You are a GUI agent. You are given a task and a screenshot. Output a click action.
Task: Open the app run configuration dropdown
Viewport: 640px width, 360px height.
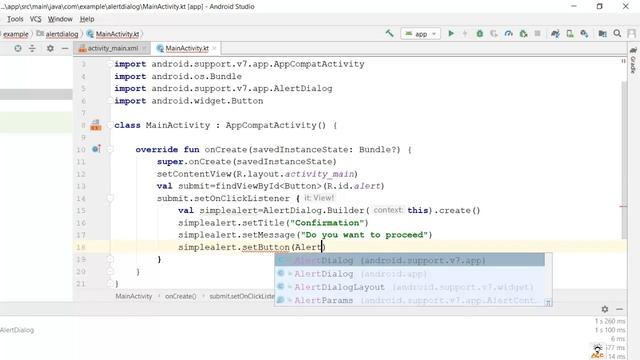click(x=421, y=34)
